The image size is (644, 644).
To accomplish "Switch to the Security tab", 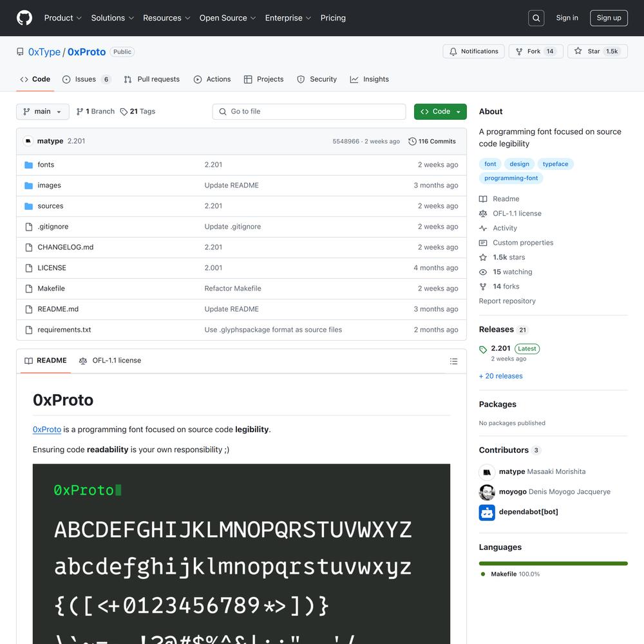I will click(x=317, y=79).
